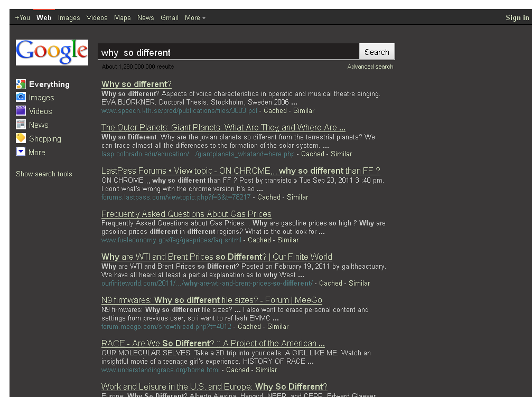Open Similar link for lasp.colorado.edu result
Viewport: 532px width, 397px height.
341,154
